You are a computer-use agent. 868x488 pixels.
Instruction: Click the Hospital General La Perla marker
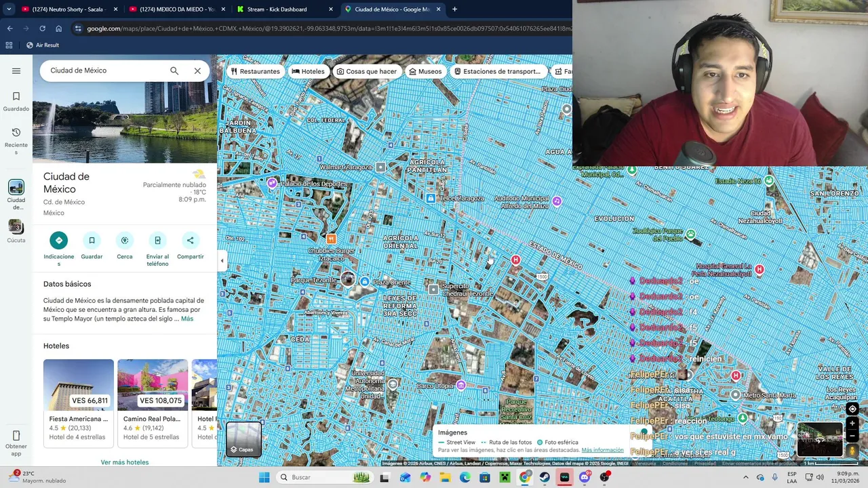pyautogui.click(x=759, y=270)
